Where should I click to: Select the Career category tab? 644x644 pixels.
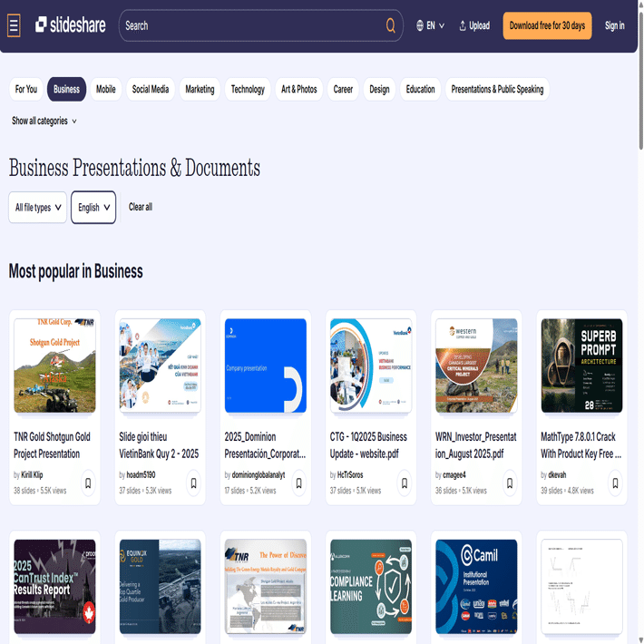(343, 89)
